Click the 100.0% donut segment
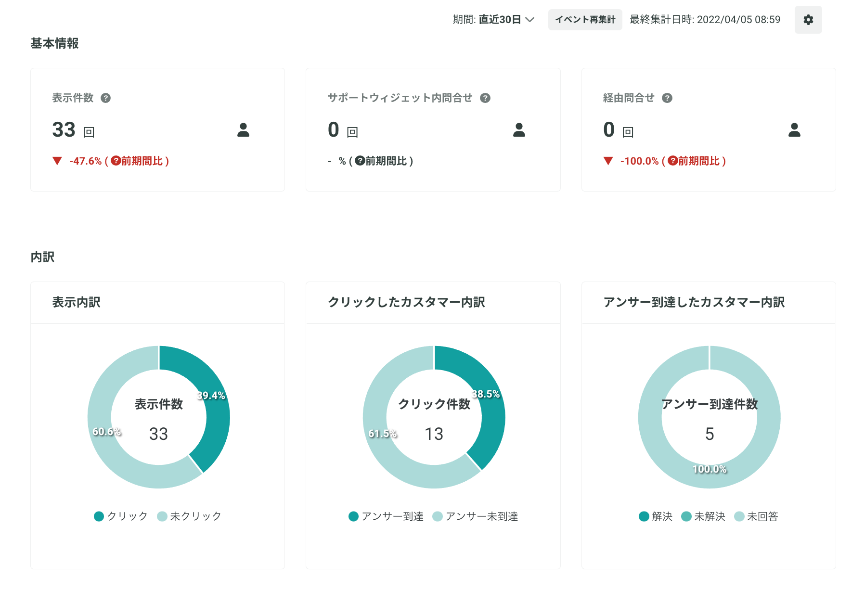Screen dimensions: 852x616 pyautogui.click(x=710, y=477)
